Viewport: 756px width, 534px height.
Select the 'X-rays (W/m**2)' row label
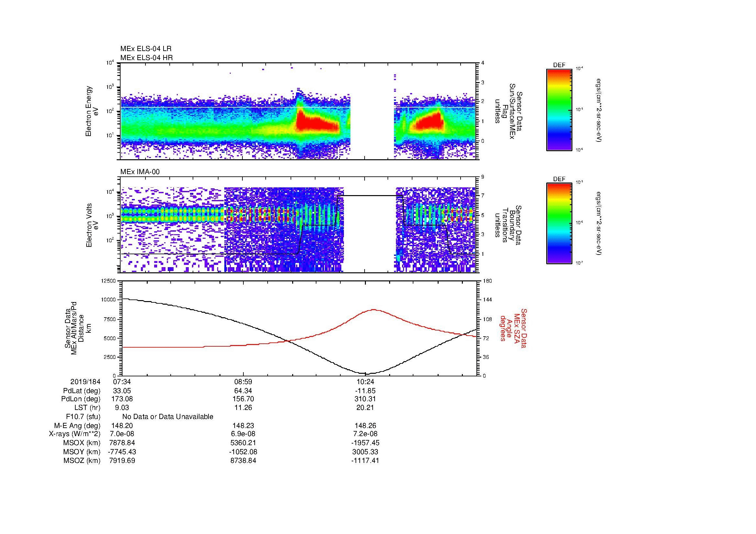tap(74, 434)
